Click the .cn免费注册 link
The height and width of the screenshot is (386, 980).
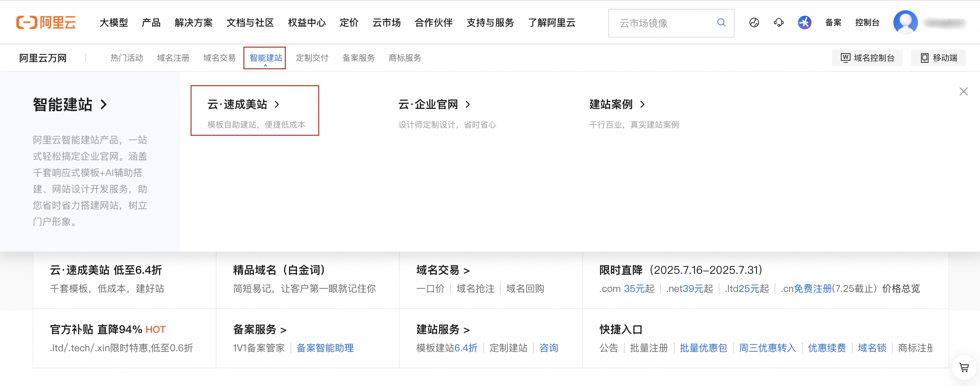coord(806,288)
